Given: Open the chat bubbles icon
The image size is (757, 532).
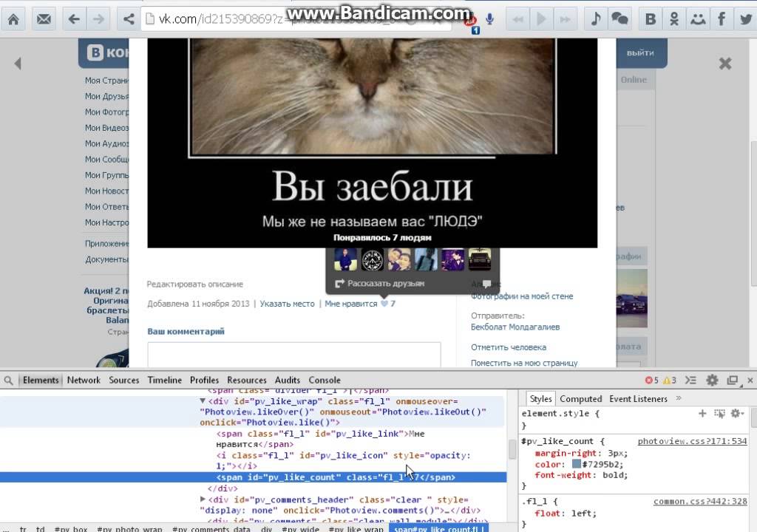Looking at the screenshot, I should 619,18.
